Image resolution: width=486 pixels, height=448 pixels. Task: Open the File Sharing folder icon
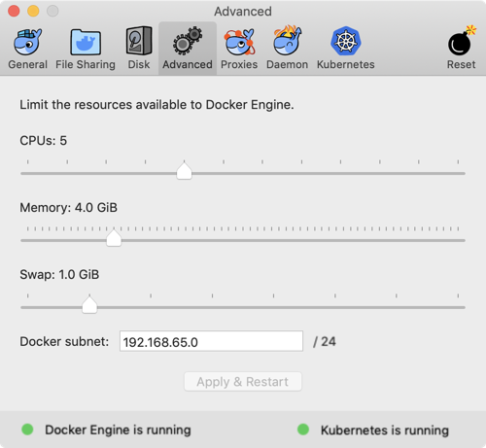click(x=86, y=42)
